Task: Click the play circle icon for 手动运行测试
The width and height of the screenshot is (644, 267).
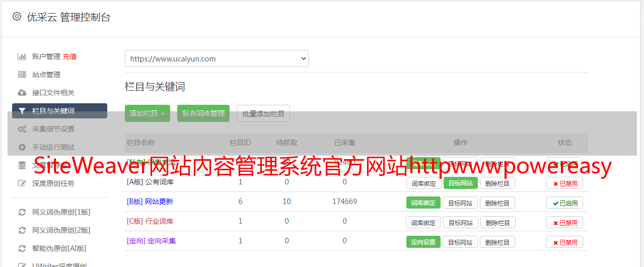Action: pos(22,147)
